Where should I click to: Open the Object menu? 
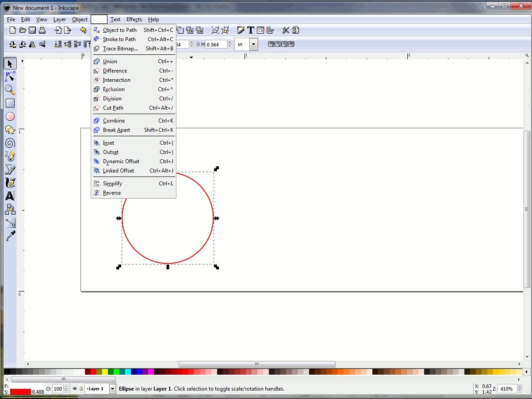click(x=80, y=19)
